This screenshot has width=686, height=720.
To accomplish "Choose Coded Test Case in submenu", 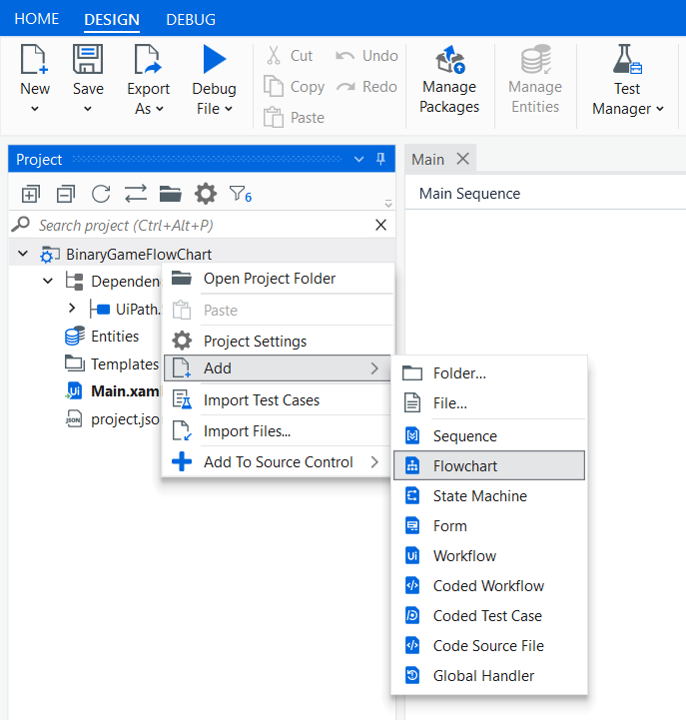I will 489,616.
